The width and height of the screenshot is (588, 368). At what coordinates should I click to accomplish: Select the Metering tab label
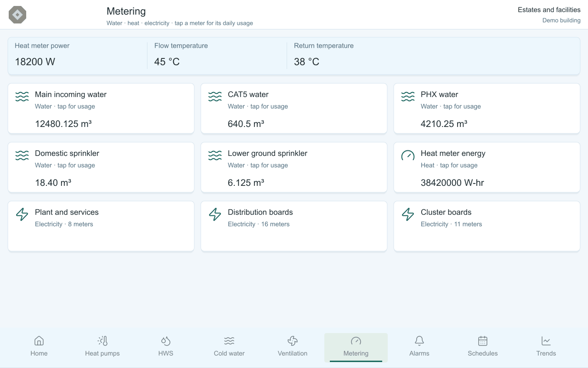click(x=356, y=353)
